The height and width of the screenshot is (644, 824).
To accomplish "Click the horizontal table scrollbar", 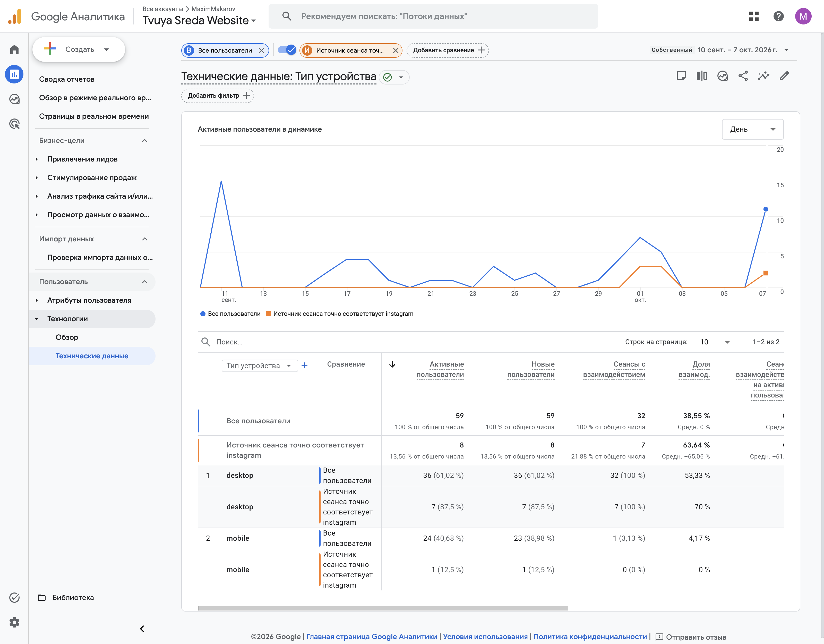I will (383, 608).
